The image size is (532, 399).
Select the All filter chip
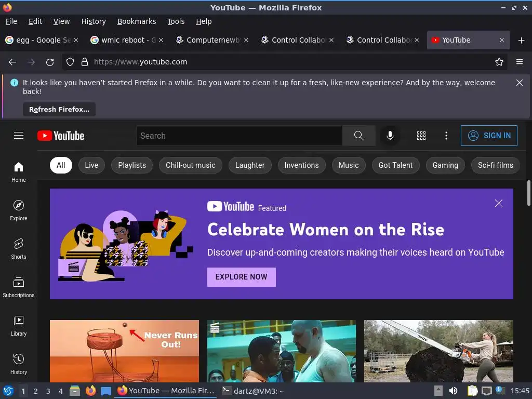tap(61, 165)
